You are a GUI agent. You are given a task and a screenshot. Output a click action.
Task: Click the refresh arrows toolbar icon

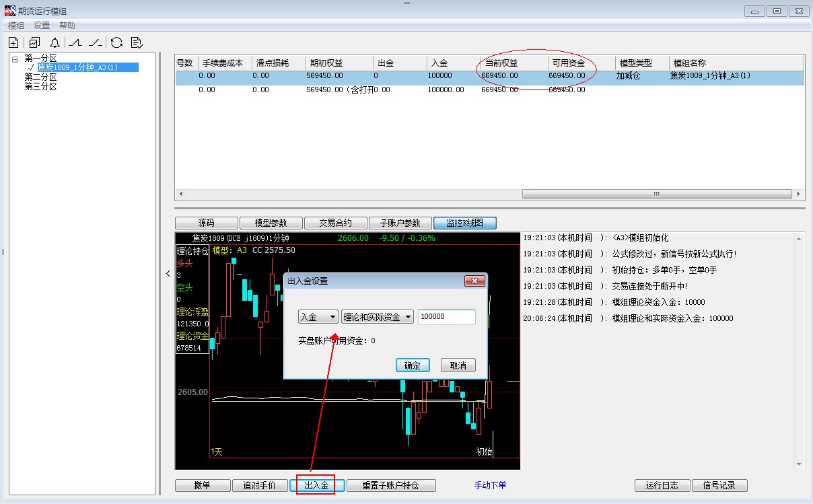(x=116, y=42)
